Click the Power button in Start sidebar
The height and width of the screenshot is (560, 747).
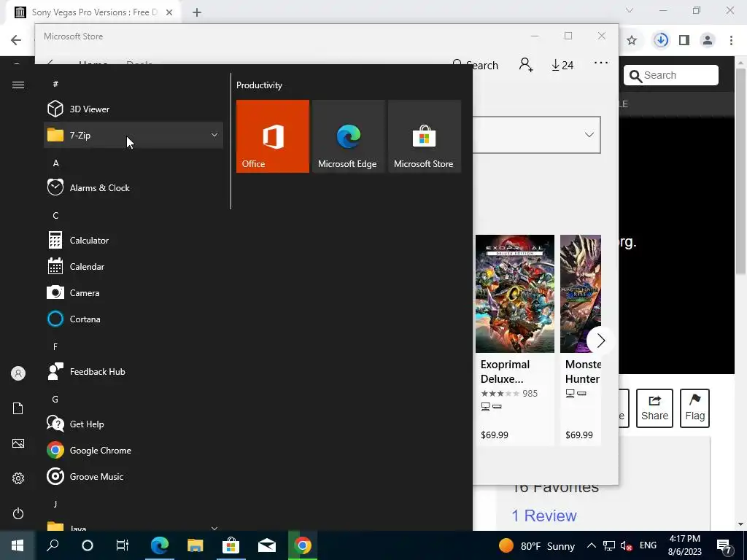click(x=18, y=513)
